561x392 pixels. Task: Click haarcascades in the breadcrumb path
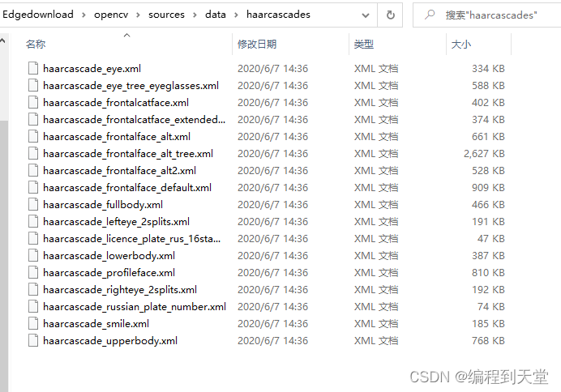278,15
